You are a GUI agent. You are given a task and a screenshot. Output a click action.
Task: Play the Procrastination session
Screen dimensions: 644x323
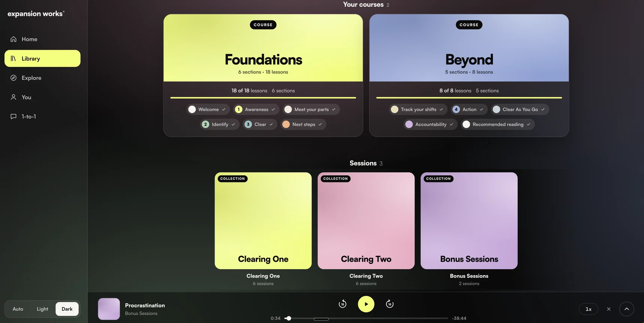pos(366,304)
